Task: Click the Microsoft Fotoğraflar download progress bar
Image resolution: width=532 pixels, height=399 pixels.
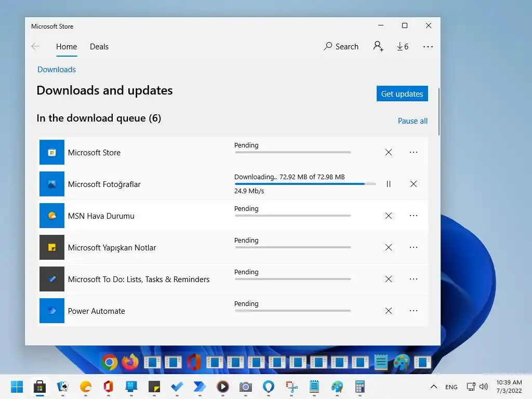Action: pyautogui.click(x=305, y=184)
